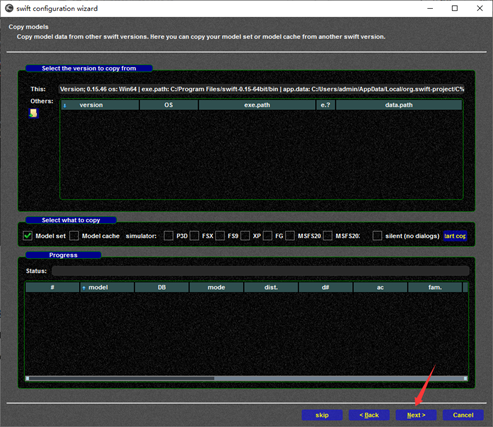
Task: Click the folder icon under Others
Action: tap(33, 113)
